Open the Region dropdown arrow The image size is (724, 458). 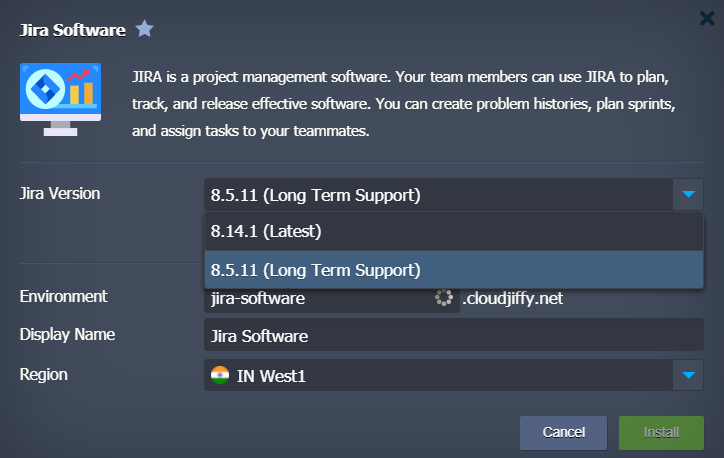(x=688, y=375)
